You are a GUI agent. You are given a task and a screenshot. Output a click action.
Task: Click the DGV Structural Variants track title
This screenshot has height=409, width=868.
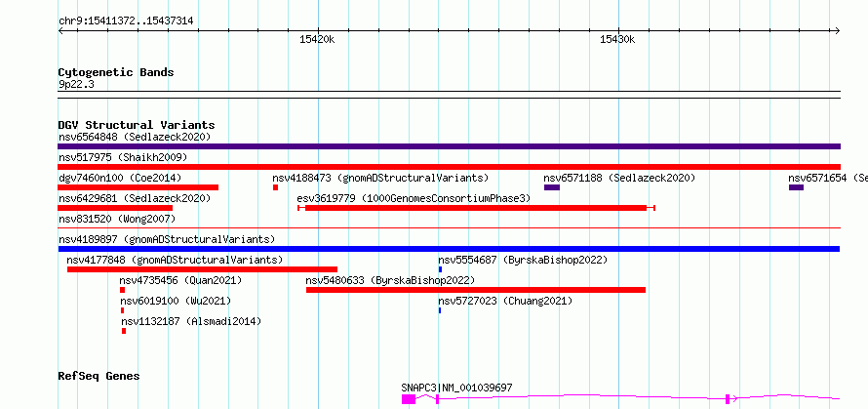[137, 125]
